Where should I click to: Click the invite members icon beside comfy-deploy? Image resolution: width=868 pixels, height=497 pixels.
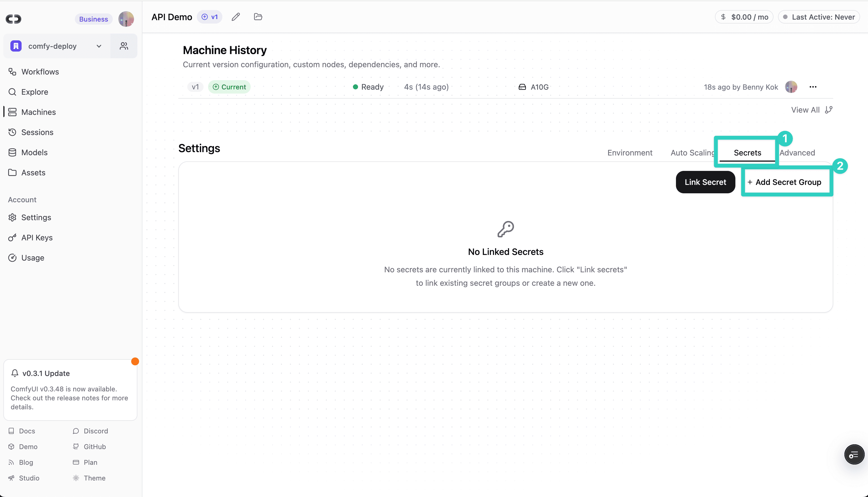click(x=124, y=45)
